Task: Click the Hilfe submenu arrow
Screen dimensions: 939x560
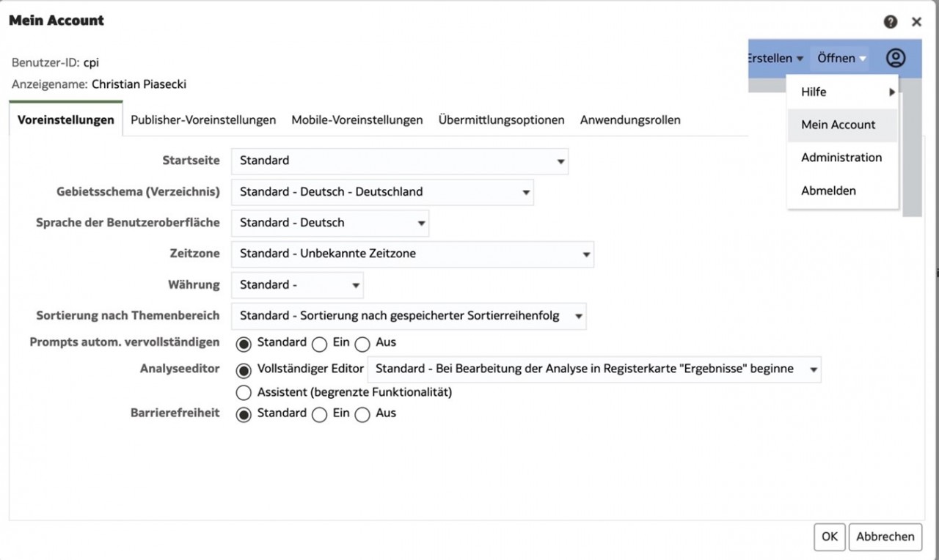Action: pyautogui.click(x=892, y=92)
